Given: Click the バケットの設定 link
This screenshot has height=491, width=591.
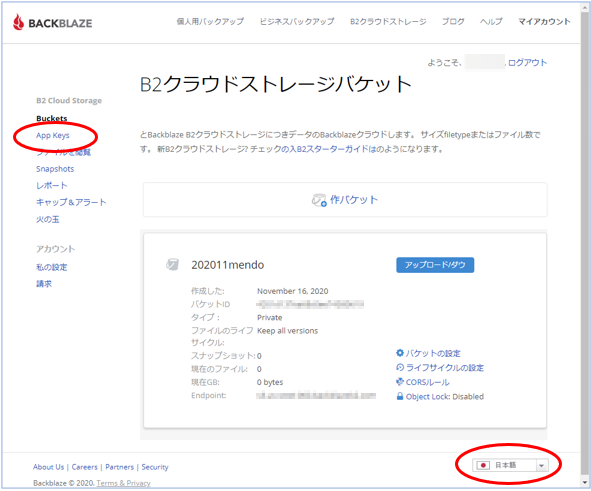Looking at the screenshot, I should click(x=433, y=353).
